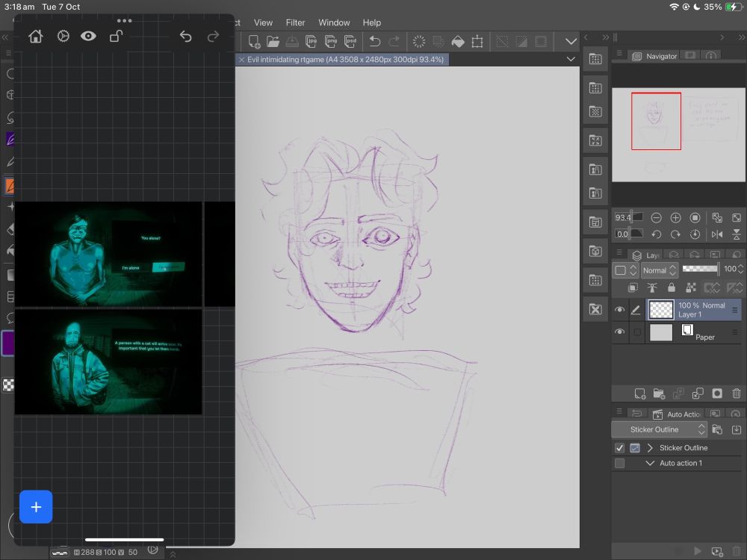The image size is (747, 560).
Task: Open the Sticker Outline action set dropdown
Action: [659, 429]
